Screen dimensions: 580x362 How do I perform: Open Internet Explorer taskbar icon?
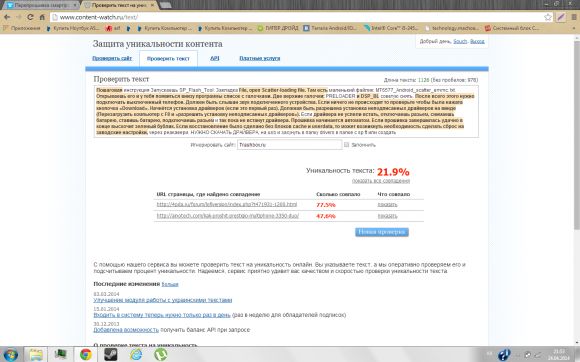(136, 354)
